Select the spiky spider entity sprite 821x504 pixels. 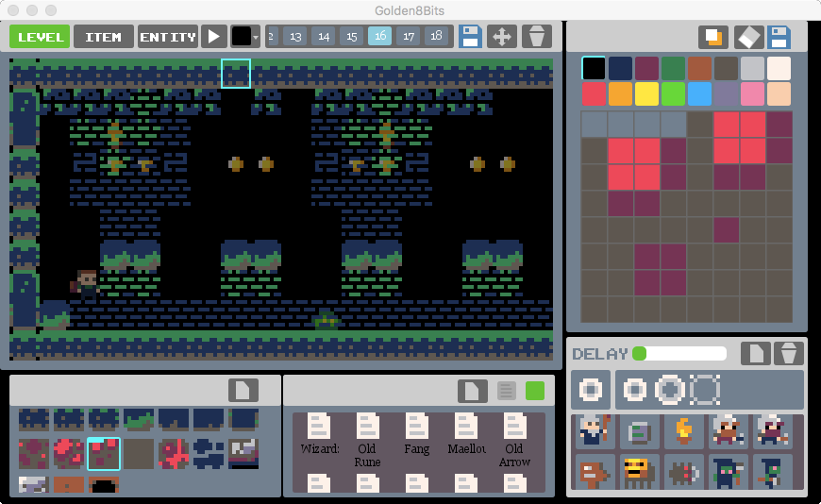click(x=683, y=472)
